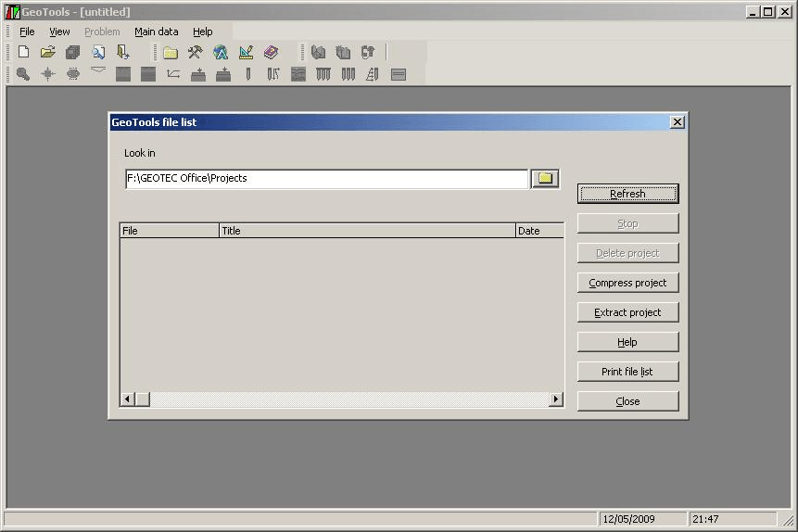Click the status bar date 12/05/2009
The image size is (798, 532).
coord(628,519)
